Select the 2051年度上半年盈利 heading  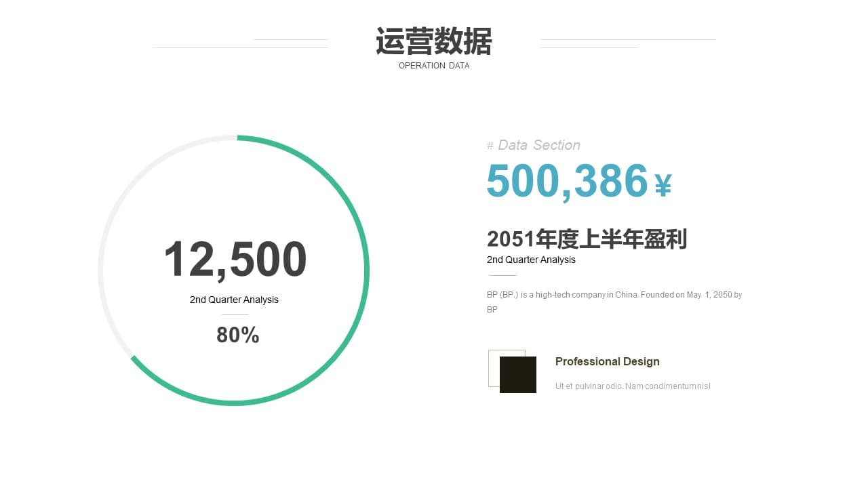click(587, 239)
